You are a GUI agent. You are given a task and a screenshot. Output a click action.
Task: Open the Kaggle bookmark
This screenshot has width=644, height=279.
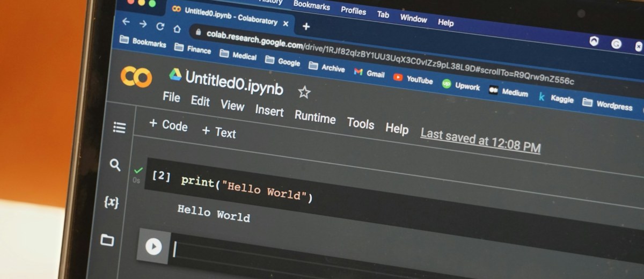[556, 98]
